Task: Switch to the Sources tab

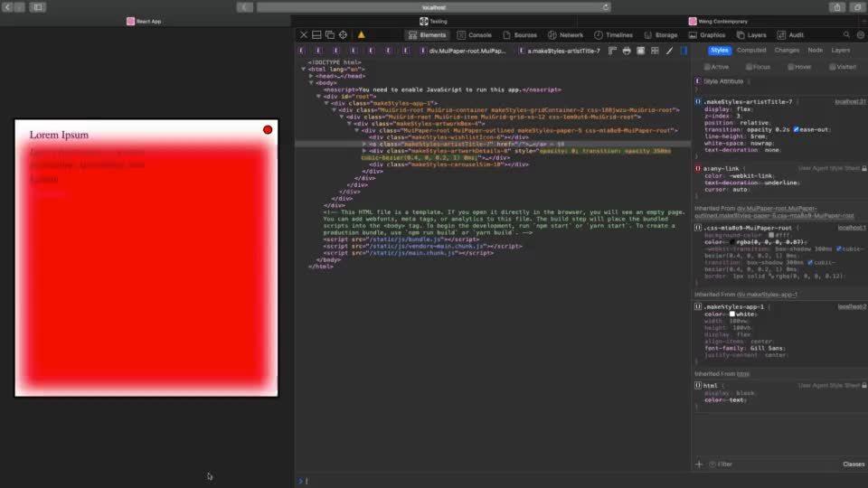Action: [x=520, y=35]
